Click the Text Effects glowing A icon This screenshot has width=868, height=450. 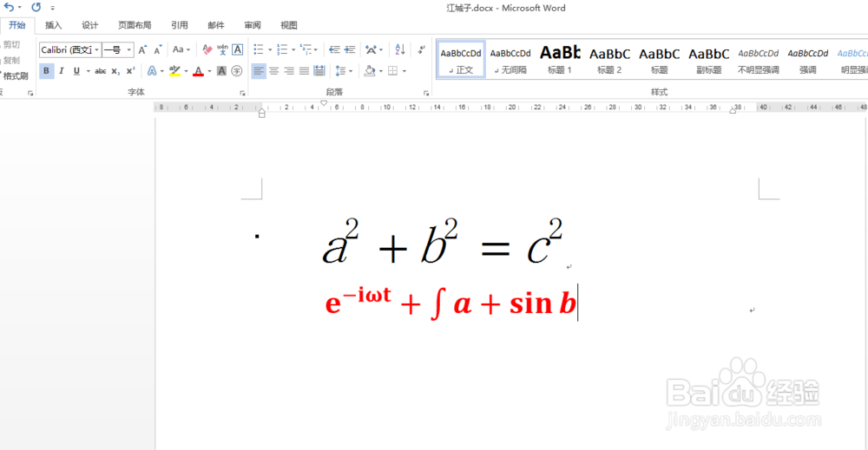pos(152,71)
